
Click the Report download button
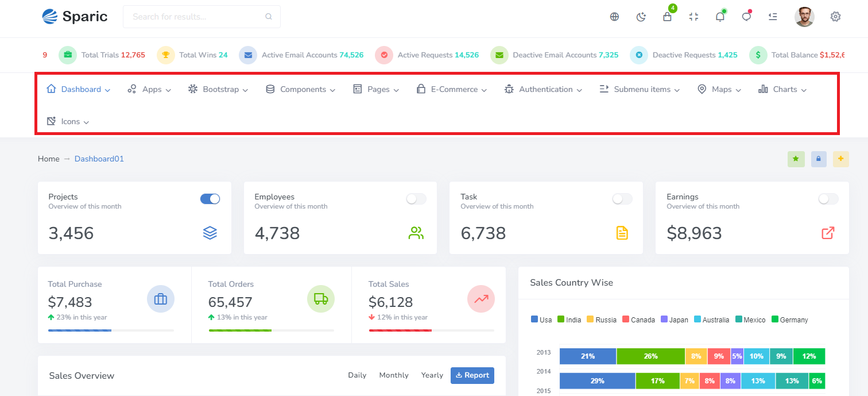472,375
